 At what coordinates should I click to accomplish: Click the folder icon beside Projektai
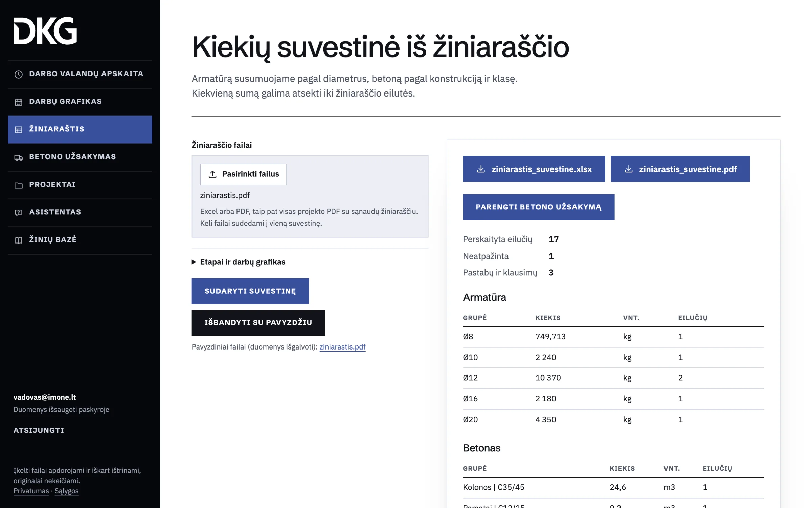coord(19,185)
